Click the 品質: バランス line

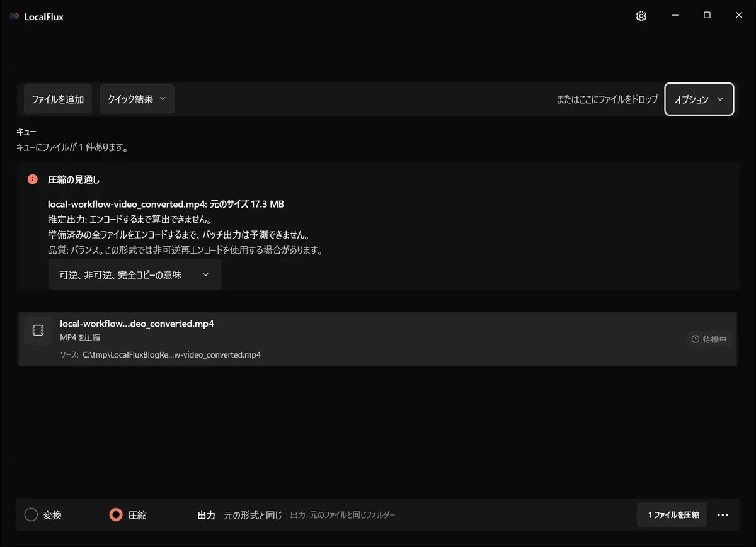185,251
